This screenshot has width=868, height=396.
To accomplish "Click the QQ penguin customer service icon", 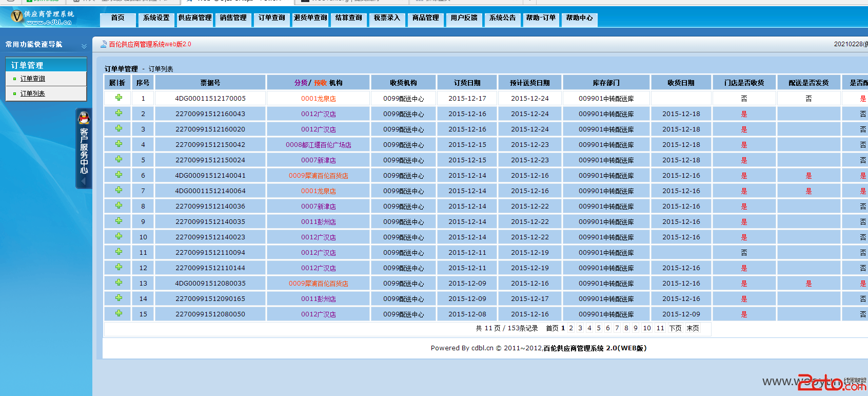I will (x=84, y=118).
